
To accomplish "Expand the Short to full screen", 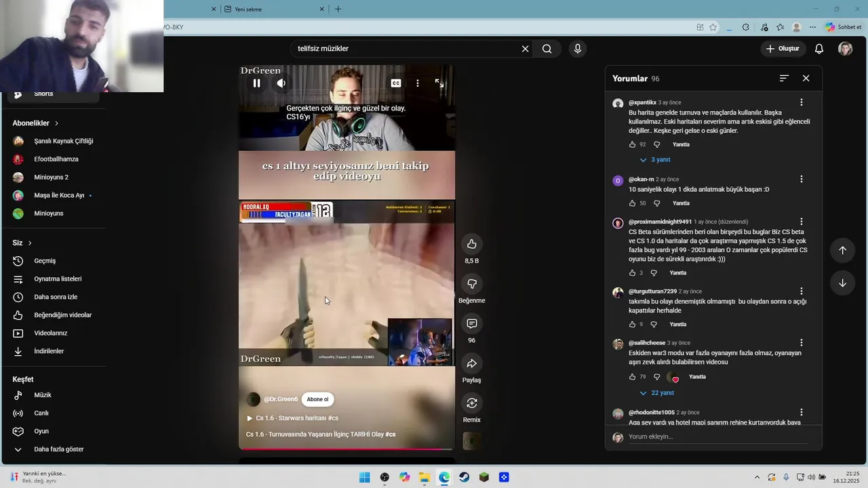I will 439,83.
